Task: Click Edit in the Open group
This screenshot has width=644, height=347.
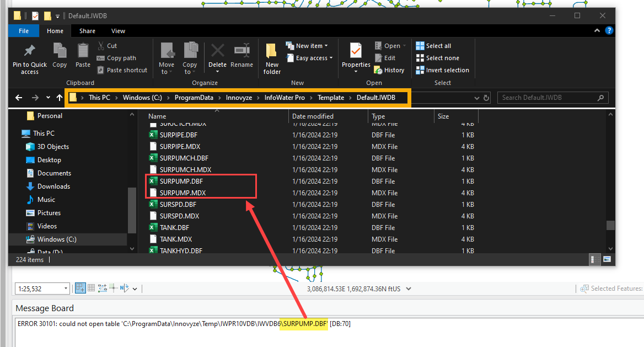Action: pos(385,58)
